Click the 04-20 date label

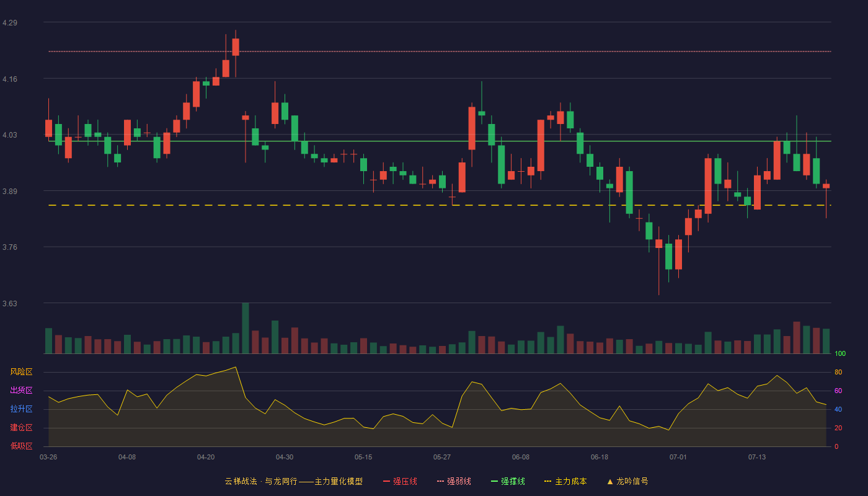(206, 457)
